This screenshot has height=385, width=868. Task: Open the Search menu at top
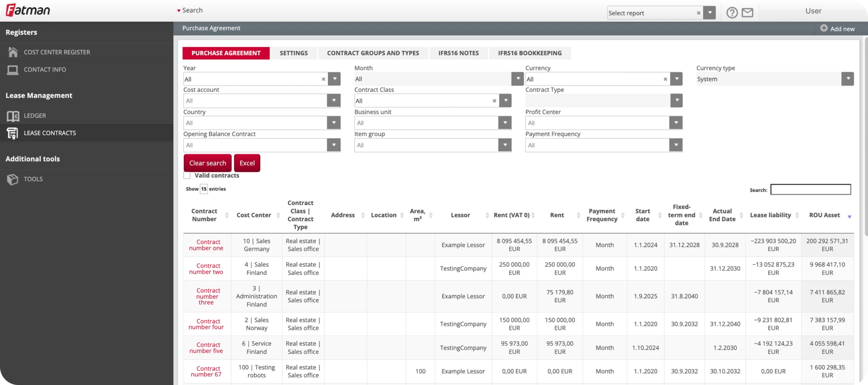point(190,10)
